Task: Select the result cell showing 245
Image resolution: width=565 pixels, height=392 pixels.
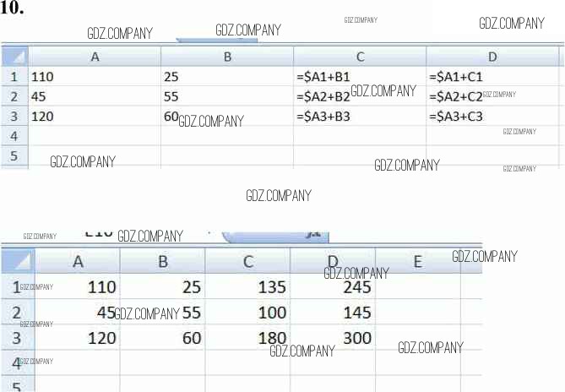Action: tap(333, 287)
